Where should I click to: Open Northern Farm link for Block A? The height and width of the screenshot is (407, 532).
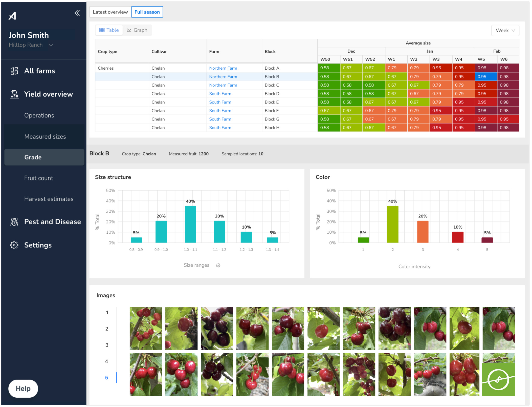pos(223,68)
